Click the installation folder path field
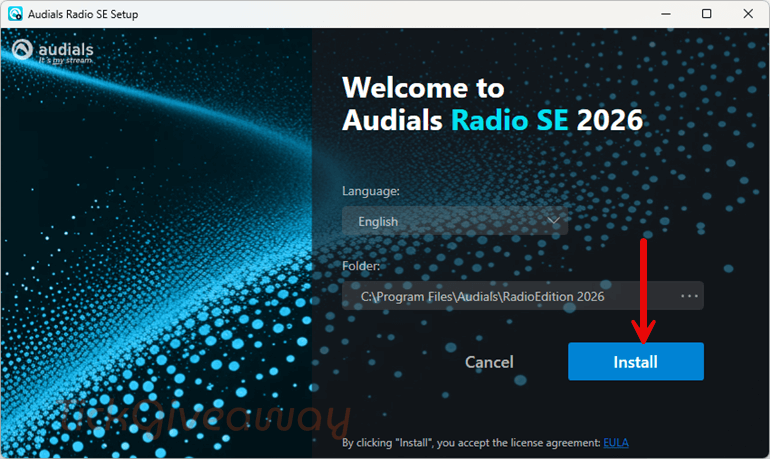Image resolution: width=770 pixels, height=459 pixels. (522, 296)
